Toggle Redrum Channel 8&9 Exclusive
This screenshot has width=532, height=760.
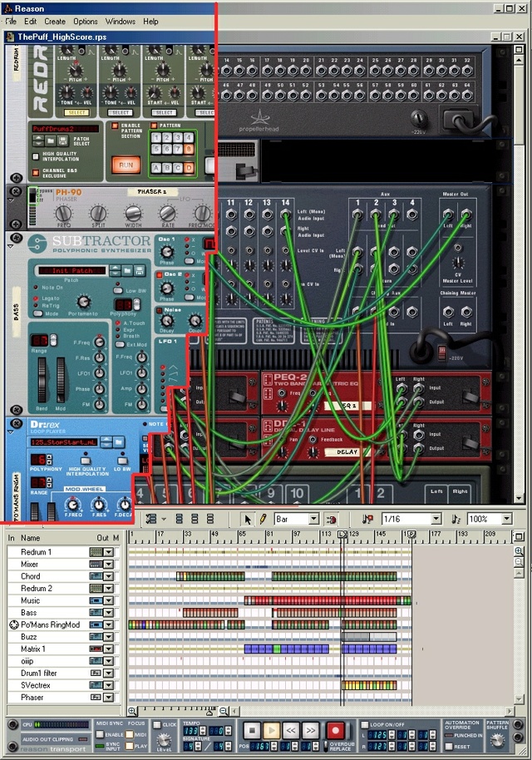point(36,173)
